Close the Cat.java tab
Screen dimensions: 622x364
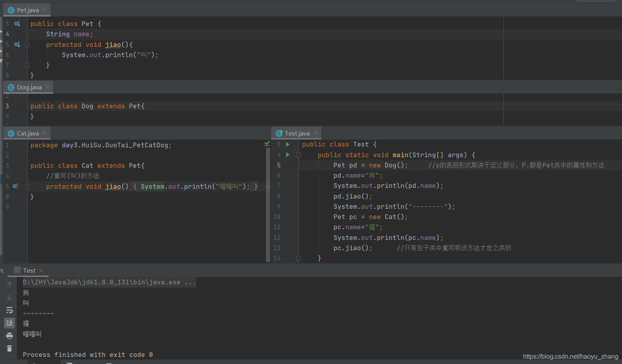(x=45, y=133)
